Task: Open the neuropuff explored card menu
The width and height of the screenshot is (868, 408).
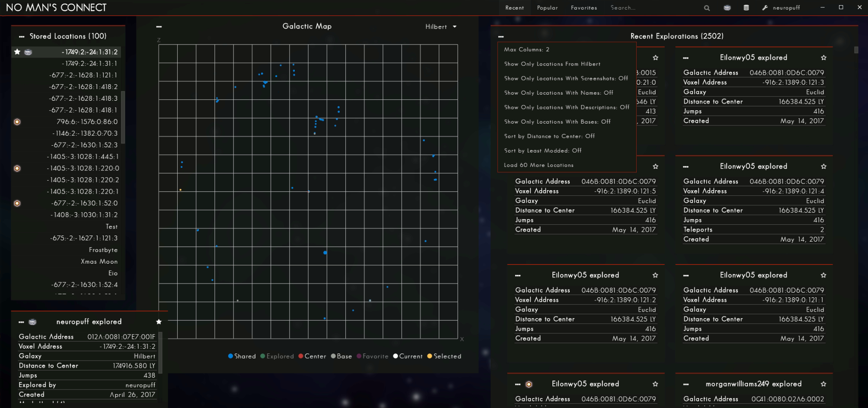Action: coord(21,322)
